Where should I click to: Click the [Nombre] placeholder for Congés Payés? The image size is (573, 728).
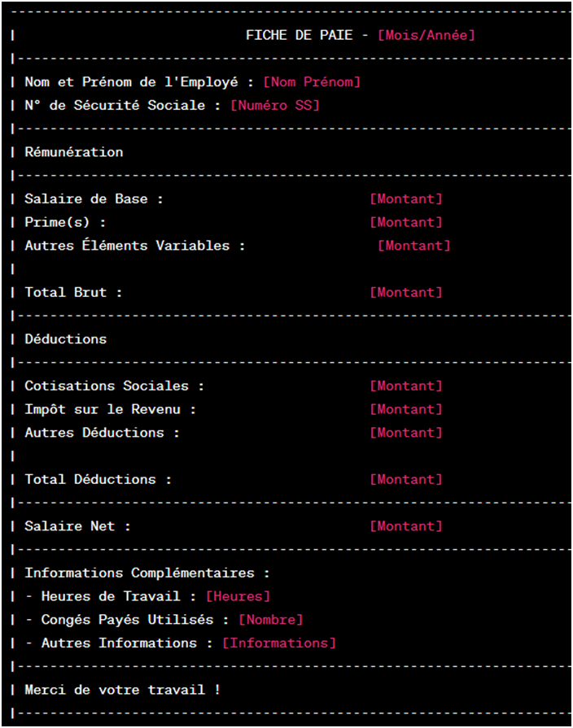(271, 620)
